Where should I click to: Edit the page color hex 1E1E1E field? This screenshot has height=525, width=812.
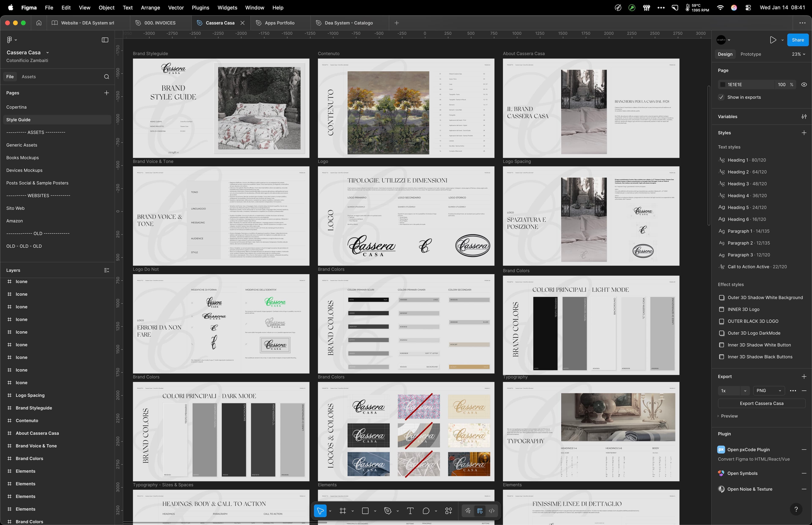[750, 85]
